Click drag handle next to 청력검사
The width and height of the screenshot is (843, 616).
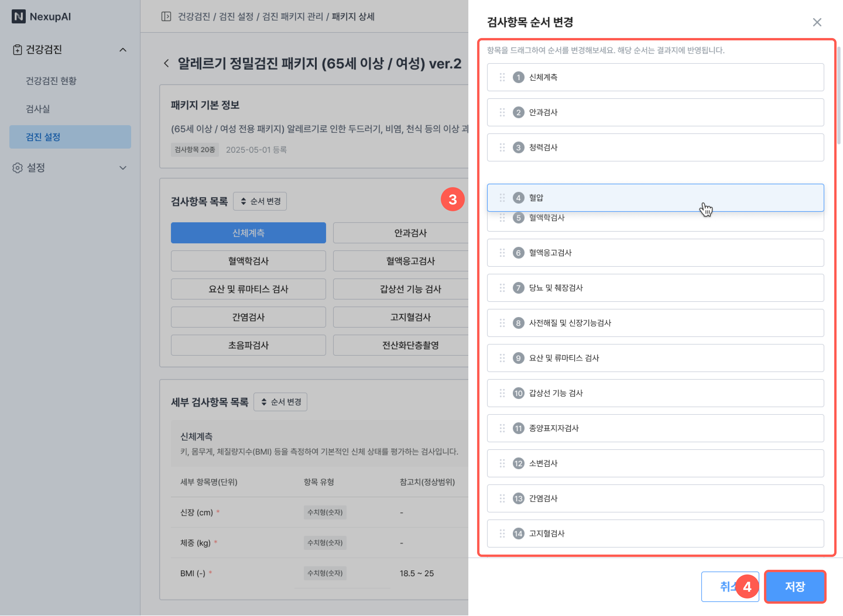coord(502,147)
